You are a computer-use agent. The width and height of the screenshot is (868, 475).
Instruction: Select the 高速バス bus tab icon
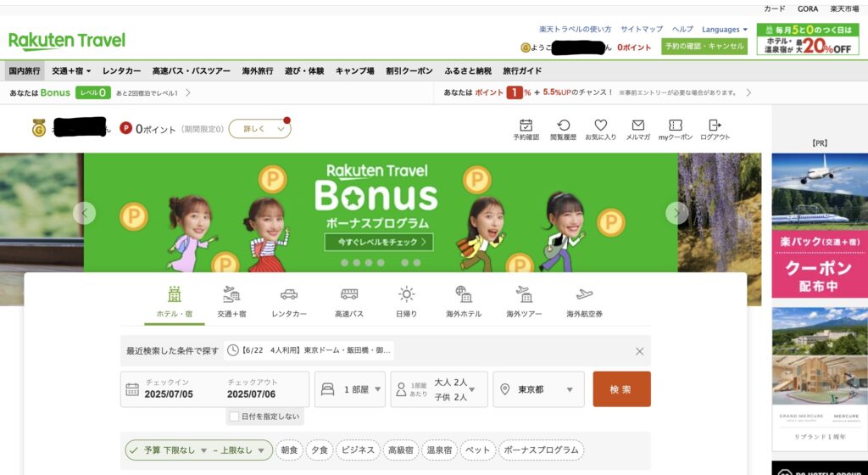(348, 294)
